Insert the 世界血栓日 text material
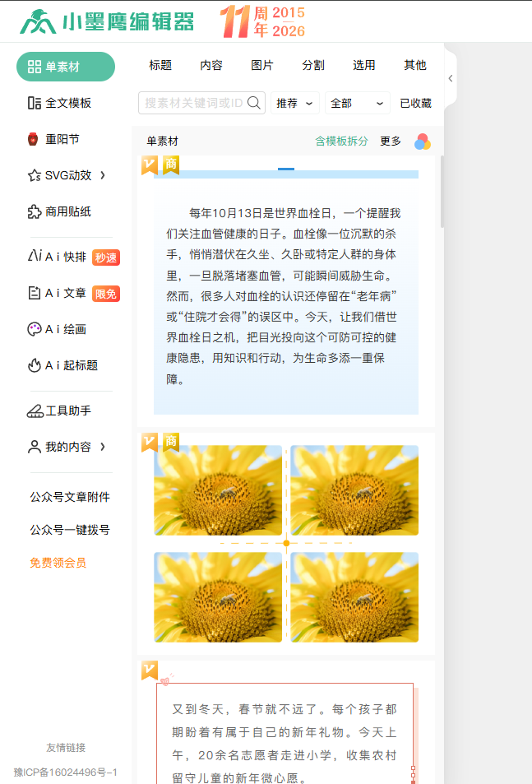 click(x=285, y=293)
